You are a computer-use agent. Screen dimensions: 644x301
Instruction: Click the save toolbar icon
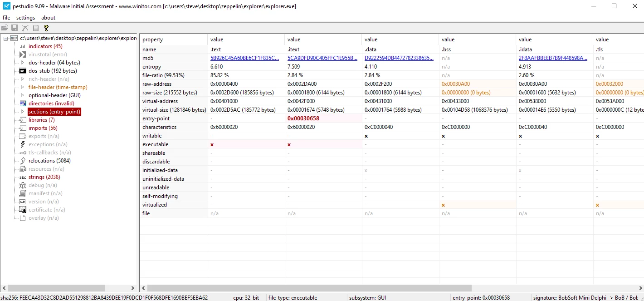click(x=15, y=28)
